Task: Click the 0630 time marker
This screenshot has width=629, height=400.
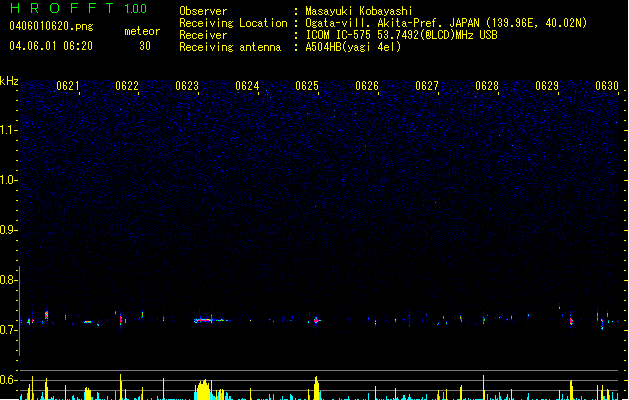Action: [607, 86]
